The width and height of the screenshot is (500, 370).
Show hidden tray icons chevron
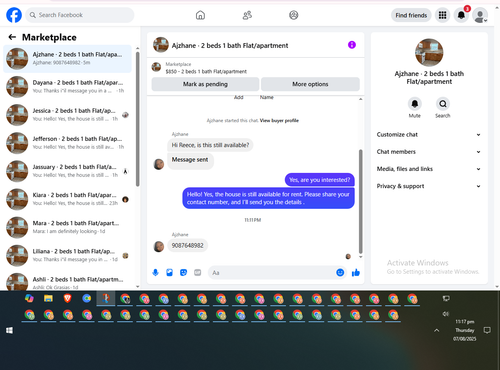(437, 330)
